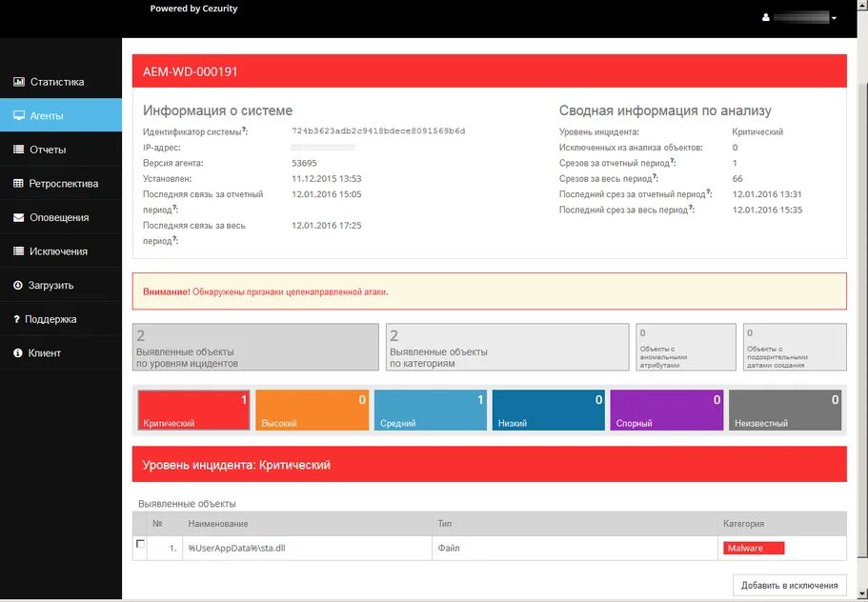Click the red Критический level tile
The width and height of the screenshot is (868, 602).
(193, 410)
